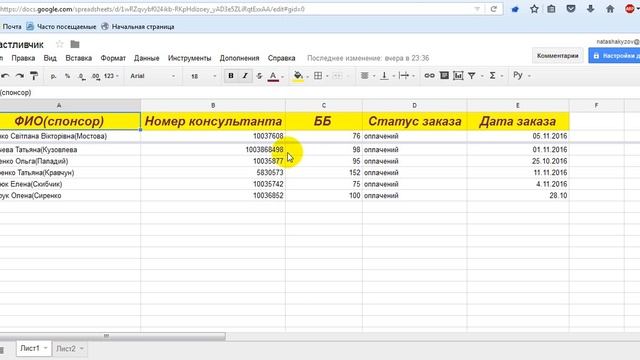
Task: Open the Вид menu
Action: [x=50, y=58]
